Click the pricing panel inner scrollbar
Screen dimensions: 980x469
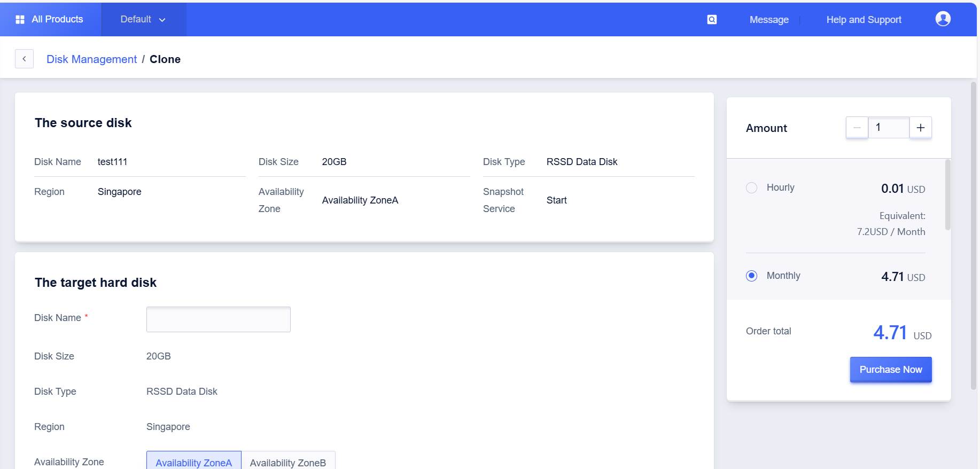coord(948,194)
